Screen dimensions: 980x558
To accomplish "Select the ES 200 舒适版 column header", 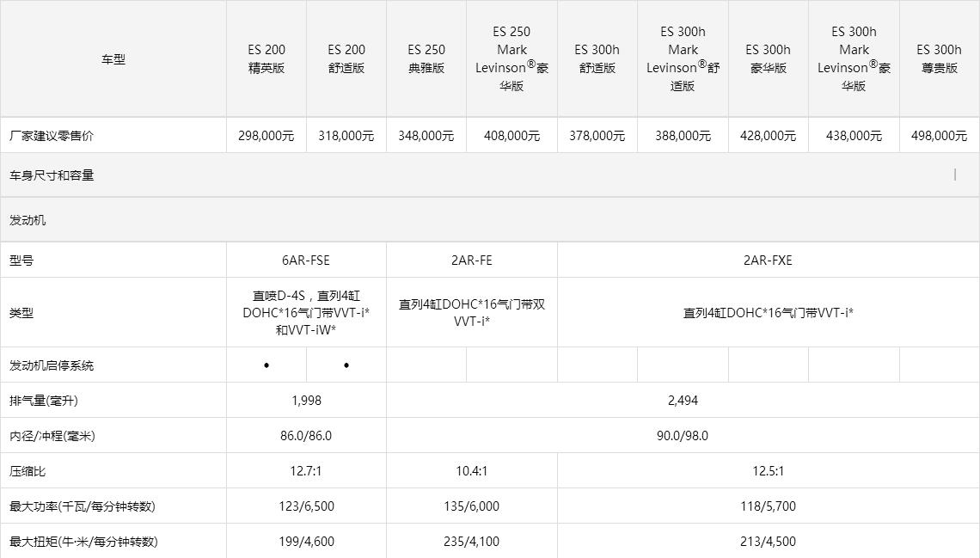I will coord(346,58).
